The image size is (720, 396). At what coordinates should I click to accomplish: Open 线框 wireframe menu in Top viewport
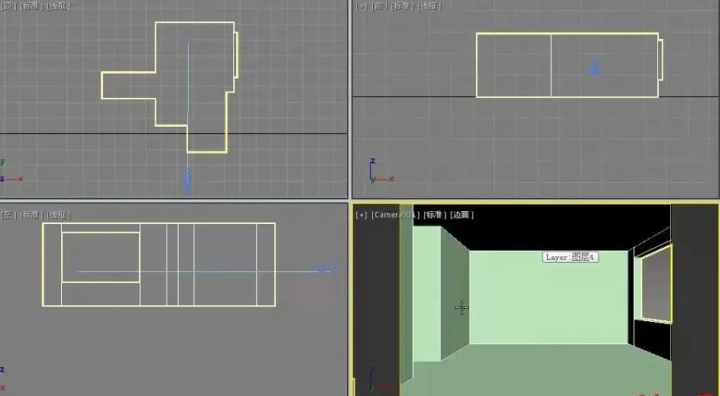coord(58,6)
